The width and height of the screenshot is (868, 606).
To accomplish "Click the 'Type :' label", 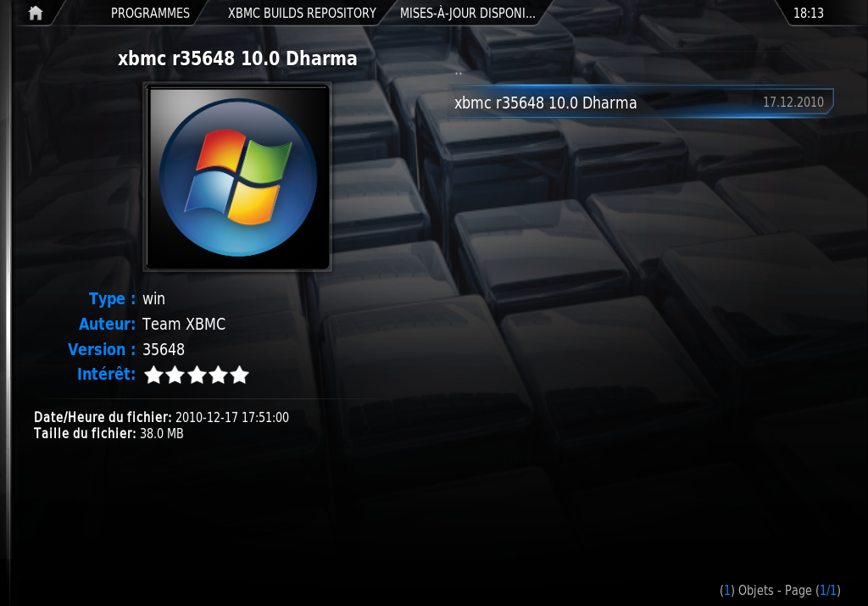I will pos(112,299).
